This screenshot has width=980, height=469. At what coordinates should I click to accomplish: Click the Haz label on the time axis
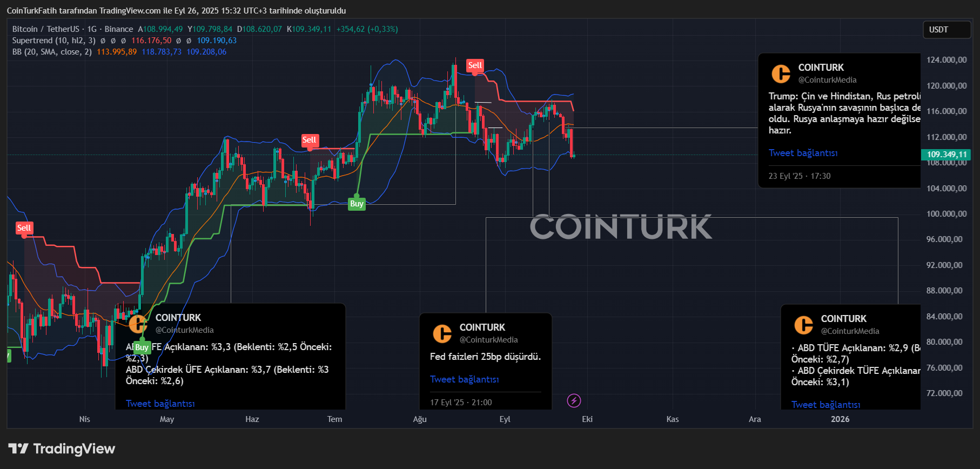tap(252, 419)
